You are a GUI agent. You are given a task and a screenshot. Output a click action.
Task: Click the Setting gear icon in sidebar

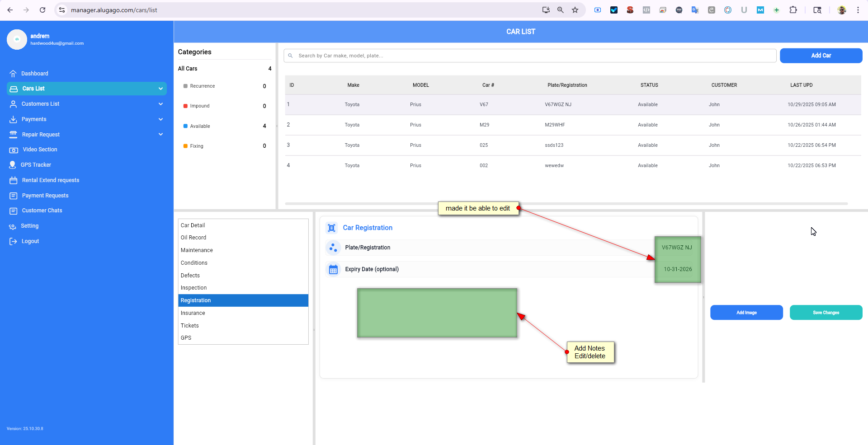coord(13,226)
